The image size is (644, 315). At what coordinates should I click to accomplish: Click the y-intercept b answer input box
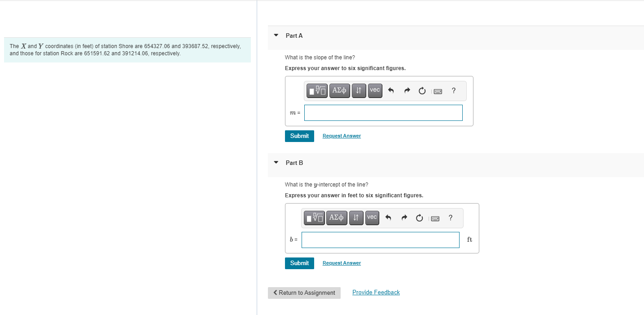[381, 240]
